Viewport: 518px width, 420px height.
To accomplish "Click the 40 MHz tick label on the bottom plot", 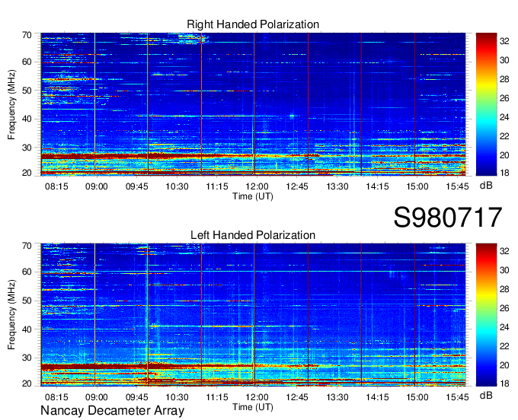I will coord(27,329).
